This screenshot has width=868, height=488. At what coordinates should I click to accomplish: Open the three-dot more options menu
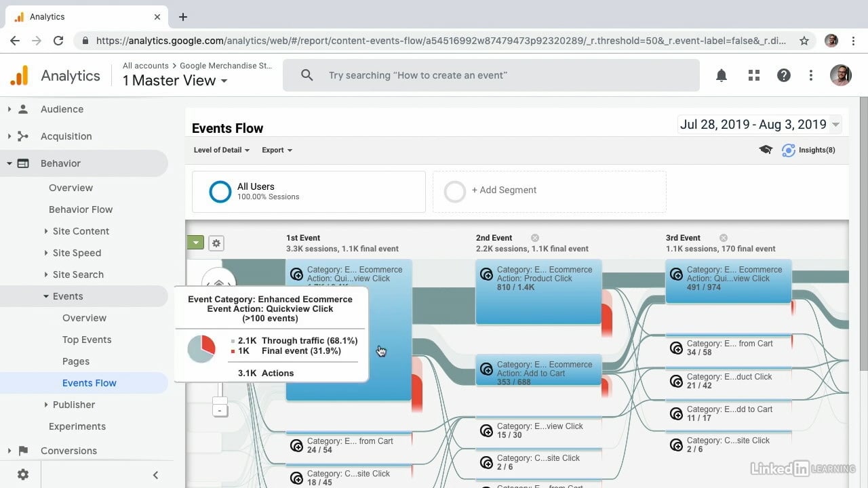tap(811, 75)
